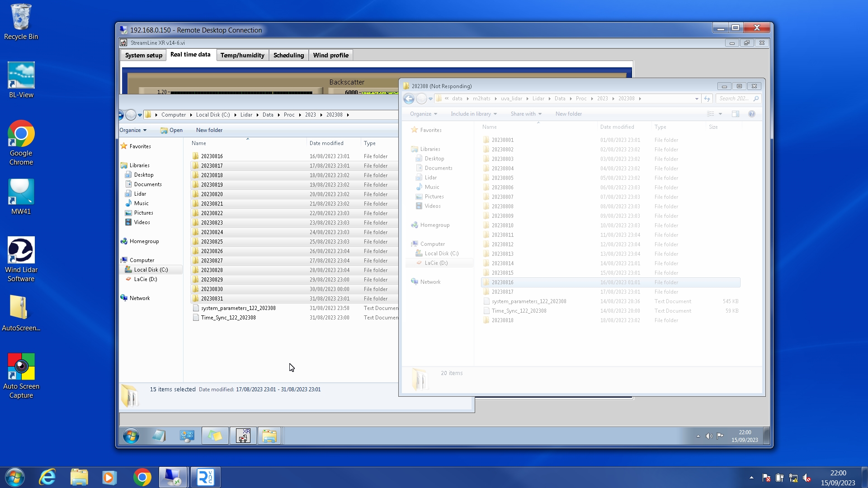Expand Organize dropdown in left Explorer

pyautogui.click(x=133, y=130)
